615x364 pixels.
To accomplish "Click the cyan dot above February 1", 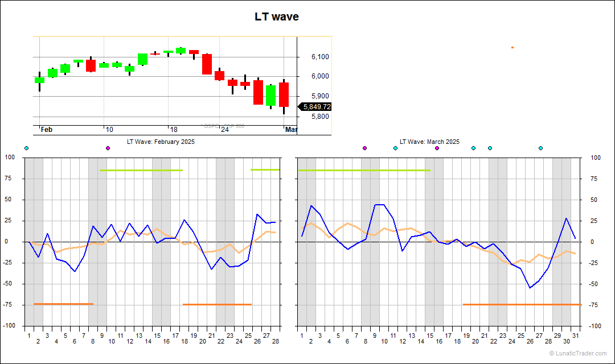I will [26, 148].
